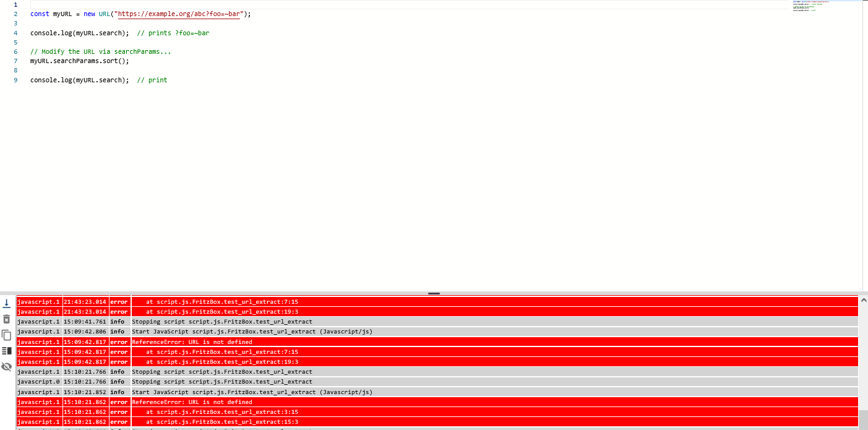
Task: Click 15:09:42.817 'ReferenceError: URL is not defined'
Action: (494, 342)
